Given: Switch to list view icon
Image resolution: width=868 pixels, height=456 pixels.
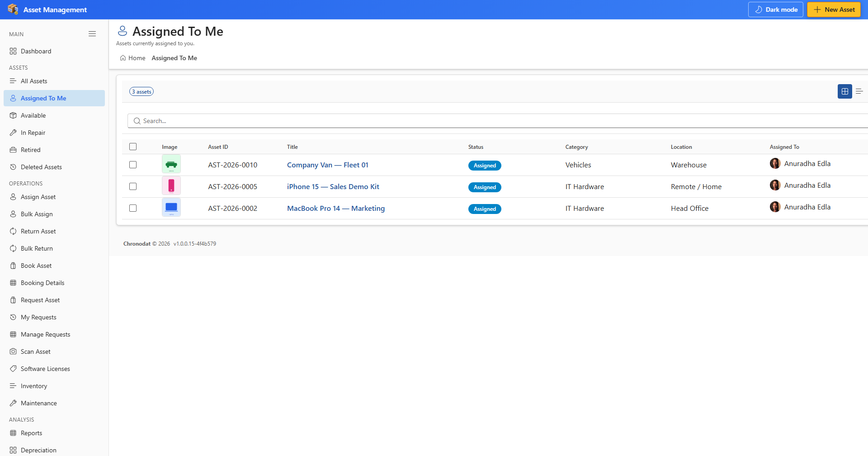Looking at the screenshot, I should tap(859, 91).
